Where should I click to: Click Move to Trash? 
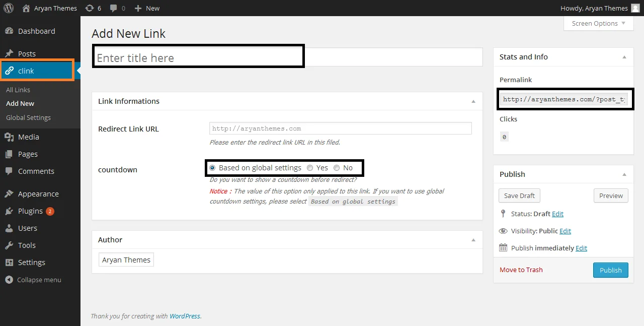(x=521, y=270)
